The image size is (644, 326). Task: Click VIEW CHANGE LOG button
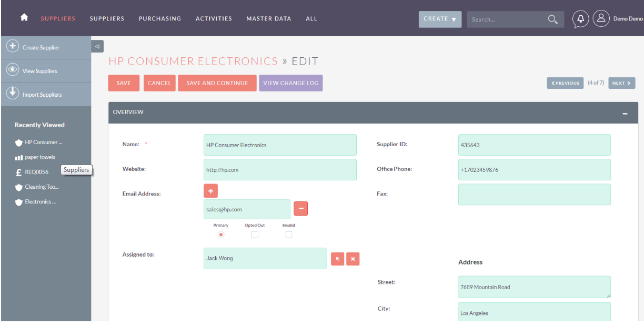290,83
